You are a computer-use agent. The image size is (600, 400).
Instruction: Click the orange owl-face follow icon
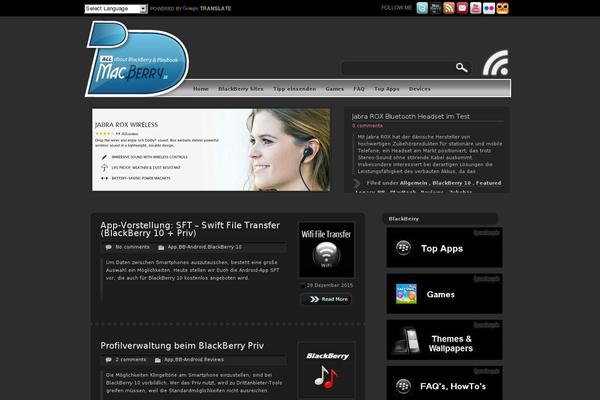(502, 8)
